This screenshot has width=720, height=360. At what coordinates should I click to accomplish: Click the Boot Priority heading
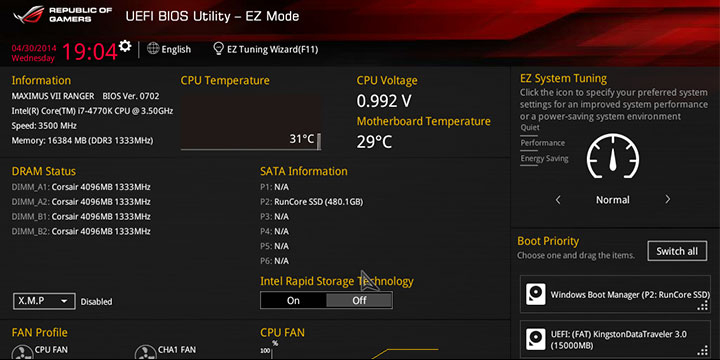(548, 241)
